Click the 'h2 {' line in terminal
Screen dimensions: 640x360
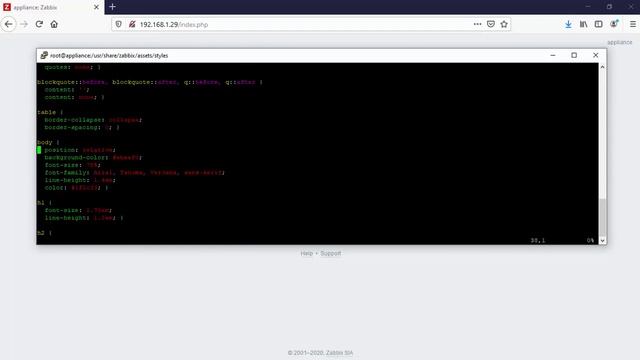point(44,233)
